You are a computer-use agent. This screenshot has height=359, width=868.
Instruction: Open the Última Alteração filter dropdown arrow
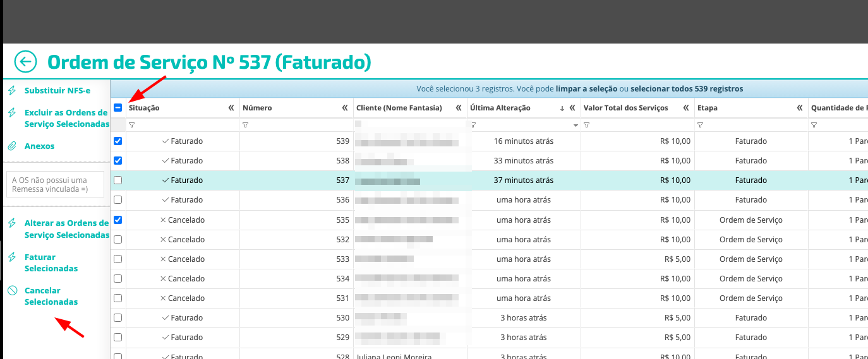576,126
